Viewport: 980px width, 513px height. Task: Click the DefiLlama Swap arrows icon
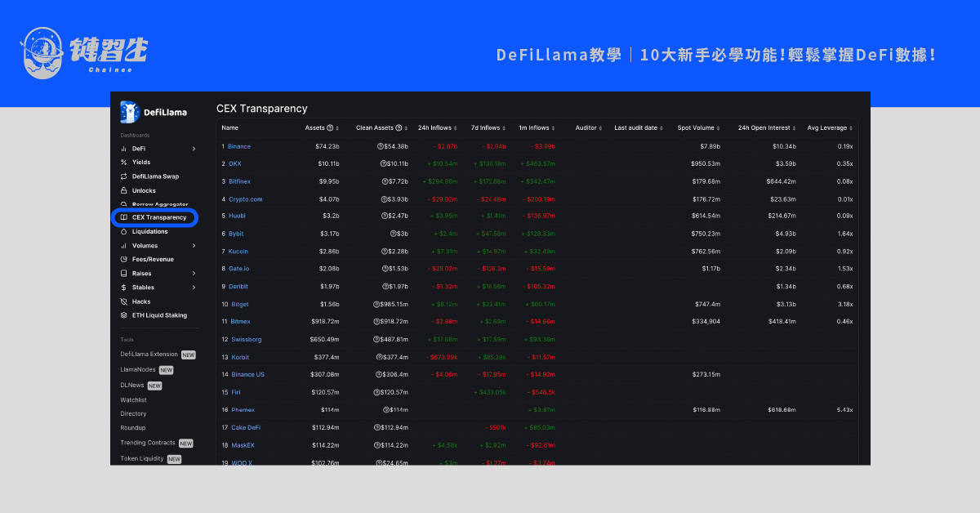(x=123, y=176)
